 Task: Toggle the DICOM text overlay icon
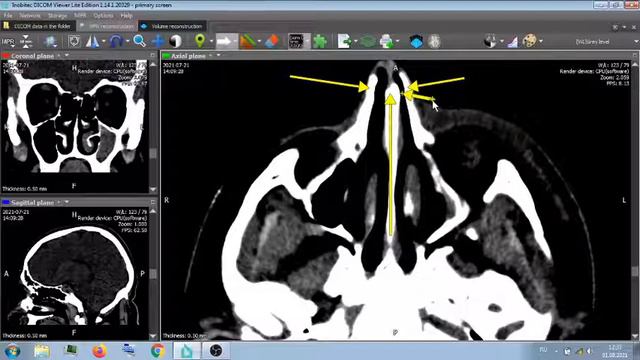pyautogui.click(x=296, y=41)
